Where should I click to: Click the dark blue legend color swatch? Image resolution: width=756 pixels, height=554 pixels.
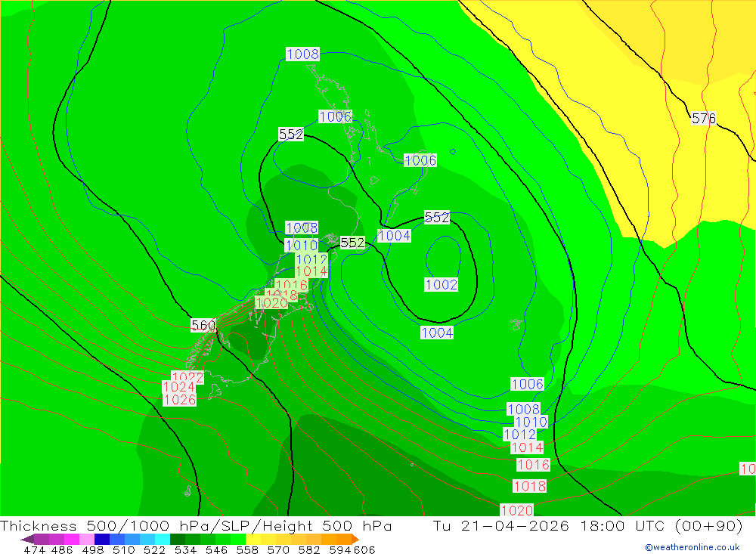(102, 539)
